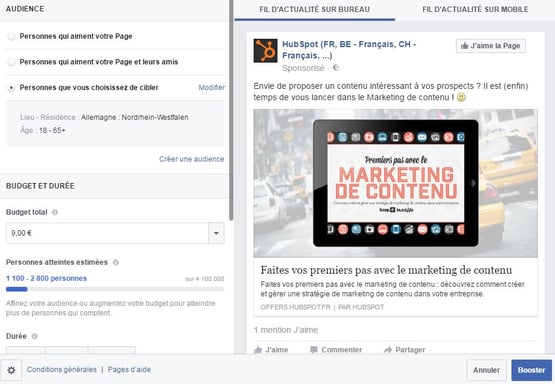Select Personnes que vous choisissez de cibler

11,88
